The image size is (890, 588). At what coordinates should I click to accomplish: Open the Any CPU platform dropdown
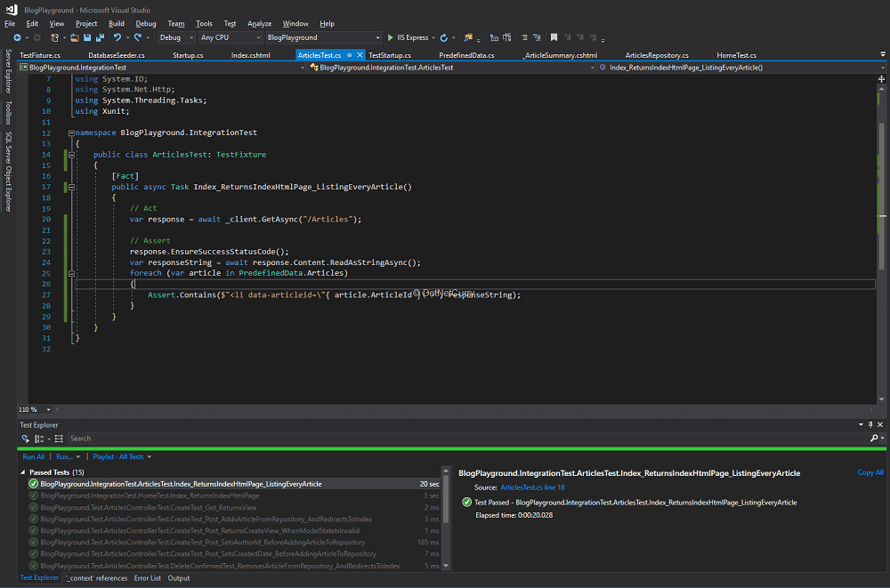(x=231, y=37)
